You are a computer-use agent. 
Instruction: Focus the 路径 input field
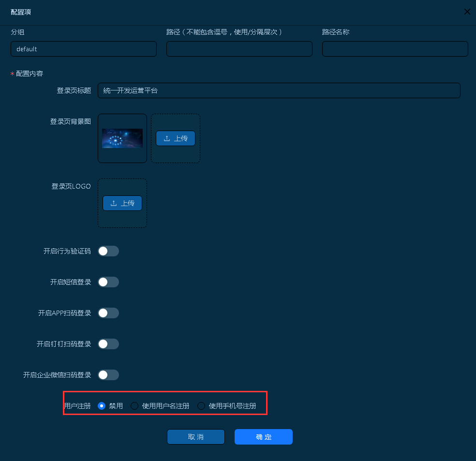tap(239, 49)
